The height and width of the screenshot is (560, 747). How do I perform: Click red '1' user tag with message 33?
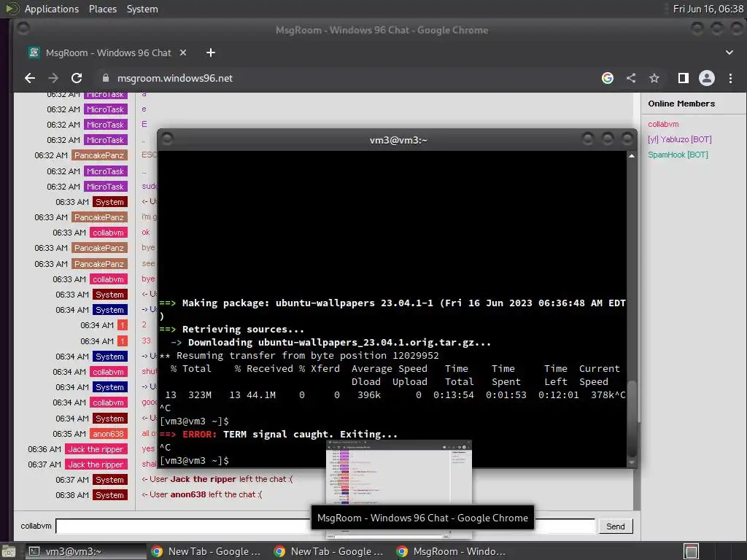point(123,341)
